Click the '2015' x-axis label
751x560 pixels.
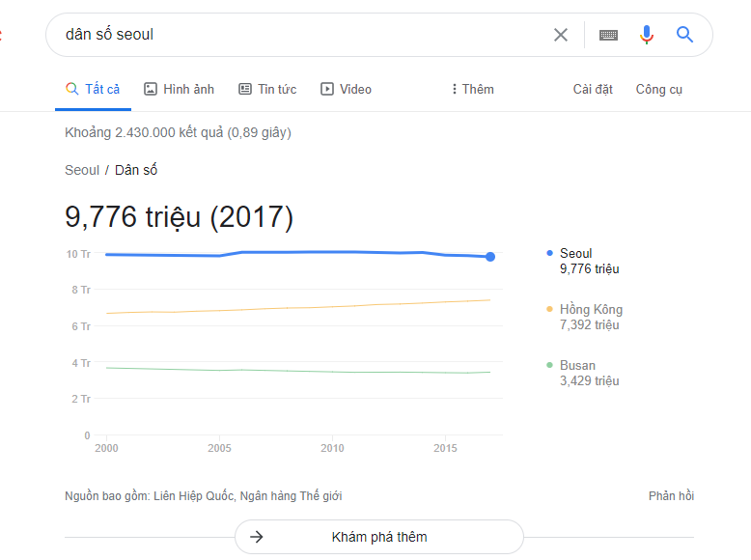point(445,448)
